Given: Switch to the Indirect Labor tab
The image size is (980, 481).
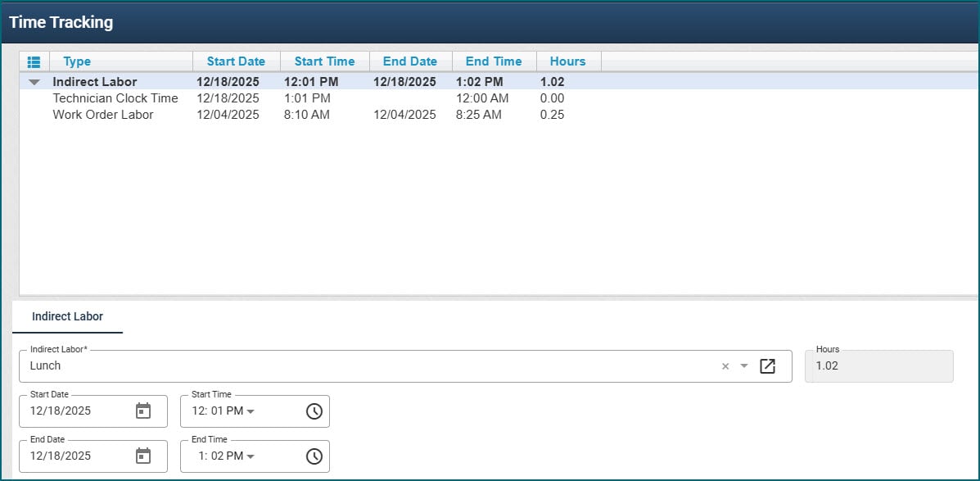Looking at the screenshot, I should click(x=67, y=316).
